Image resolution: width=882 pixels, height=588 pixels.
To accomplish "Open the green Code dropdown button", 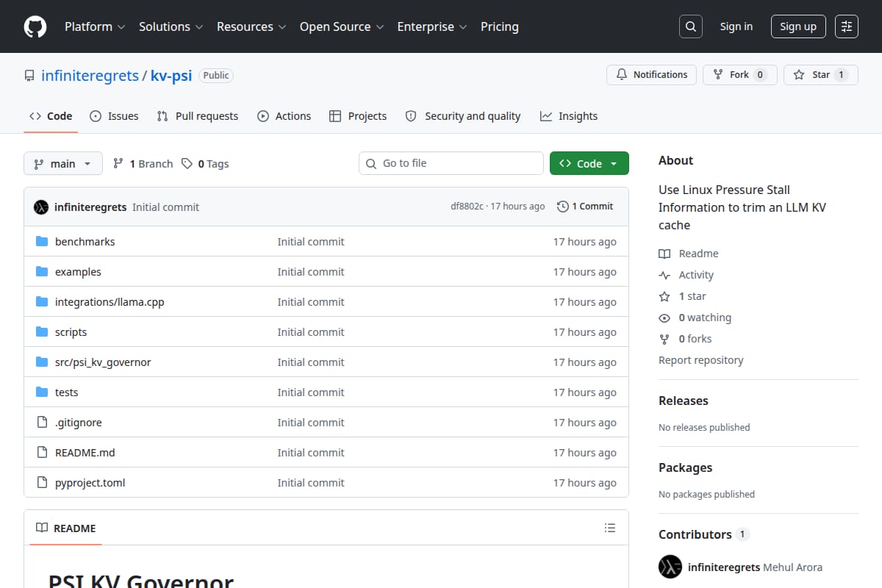I will pos(589,164).
